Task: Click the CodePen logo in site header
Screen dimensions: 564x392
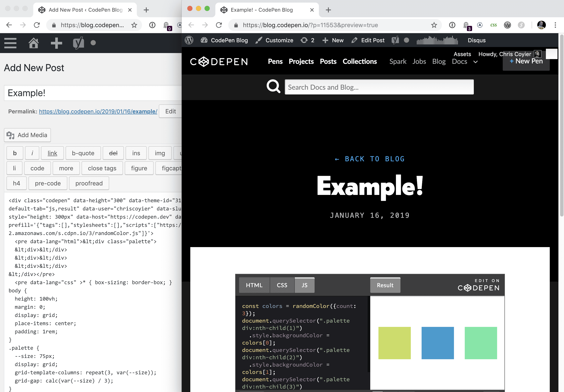Action: pyautogui.click(x=219, y=62)
